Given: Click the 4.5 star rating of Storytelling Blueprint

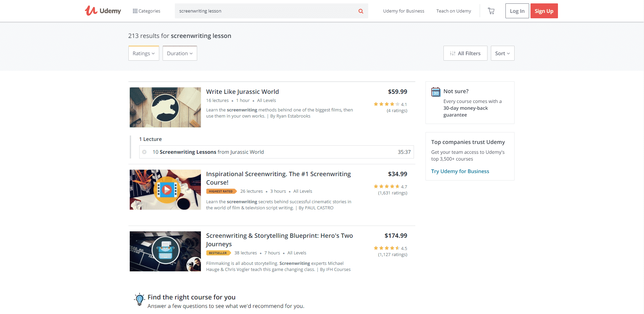Looking at the screenshot, I should tap(390, 248).
